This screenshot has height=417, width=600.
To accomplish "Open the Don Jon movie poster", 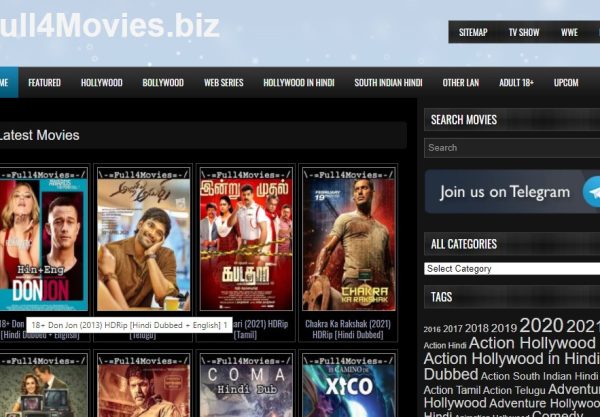I will 44,239.
